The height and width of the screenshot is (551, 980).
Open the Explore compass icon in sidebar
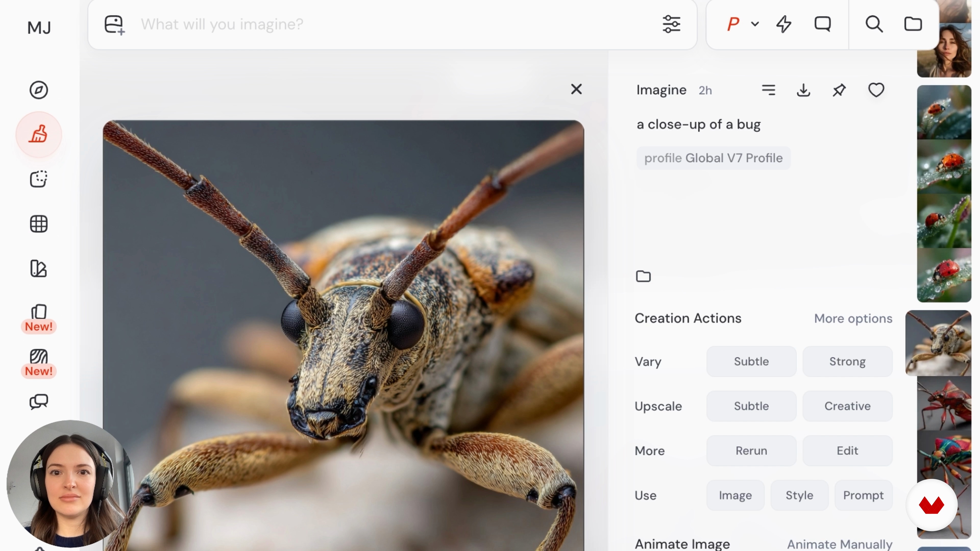[x=39, y=90]
